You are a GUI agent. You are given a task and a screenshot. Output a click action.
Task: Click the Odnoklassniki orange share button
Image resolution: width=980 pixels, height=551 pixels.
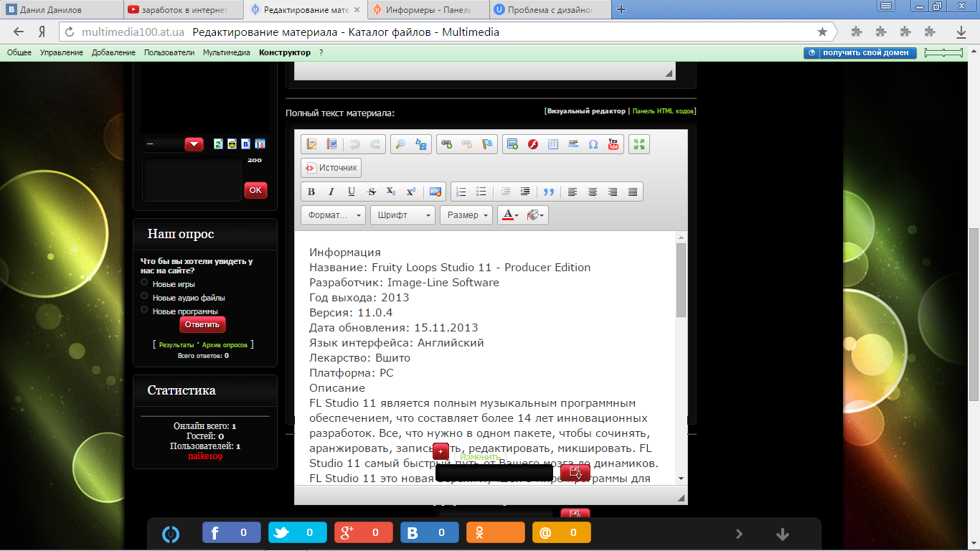[x=496, y=533]
